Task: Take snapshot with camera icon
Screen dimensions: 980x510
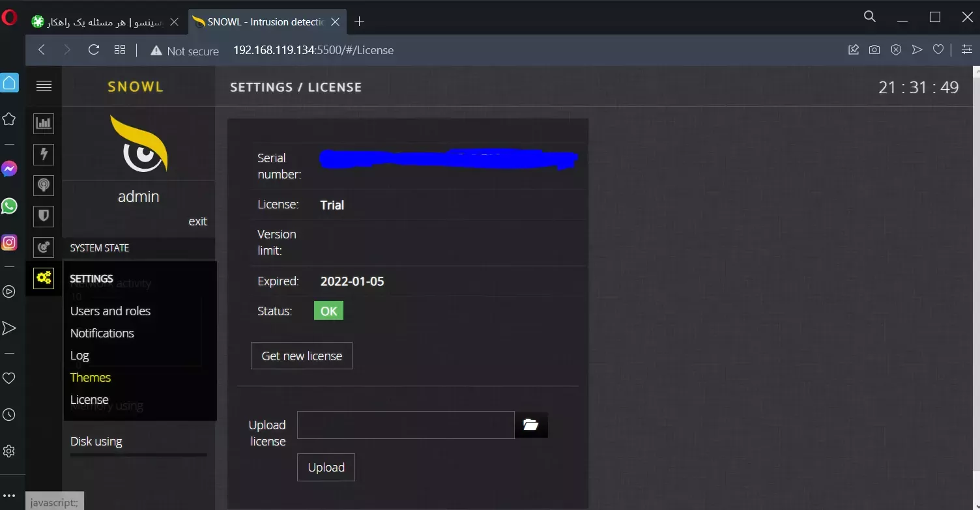Action: point(874,50)
